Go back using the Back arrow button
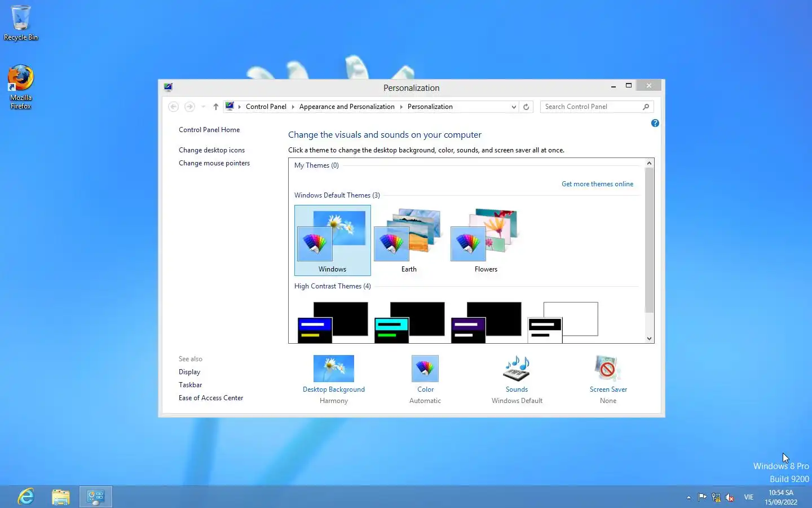Image resolution: width=812 pixels, height=508 pixels. [174, 107]
